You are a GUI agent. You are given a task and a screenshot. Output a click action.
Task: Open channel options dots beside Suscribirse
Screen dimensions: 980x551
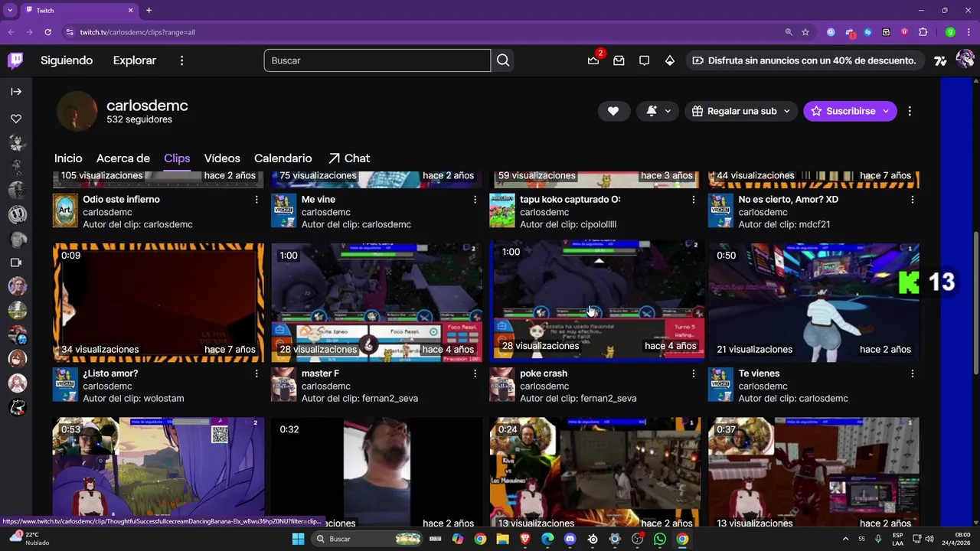[x=910, y=111]
